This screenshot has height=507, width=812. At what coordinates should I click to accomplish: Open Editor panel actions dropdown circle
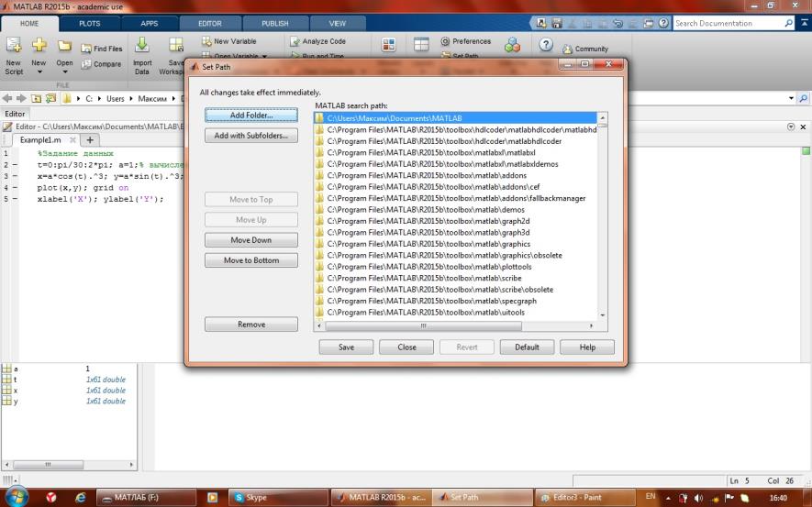coord(791,127)
